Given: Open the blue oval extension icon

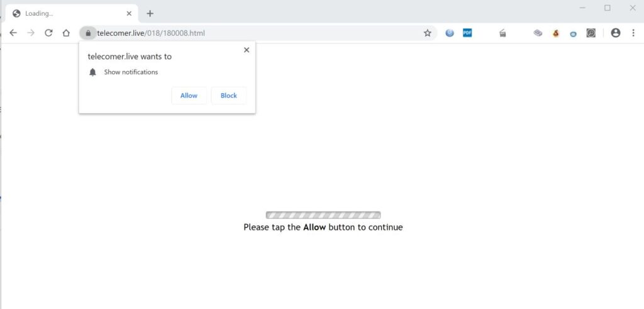Looking at the screenshot, I should pos(574,34).
